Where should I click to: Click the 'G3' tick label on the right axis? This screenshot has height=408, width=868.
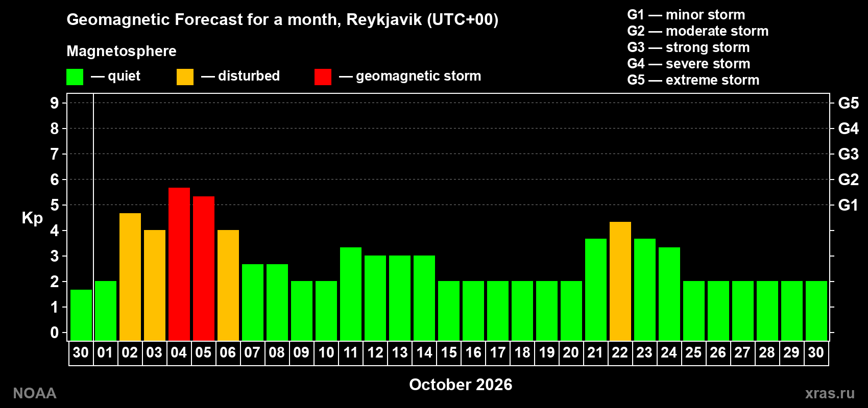pos(849,154)
